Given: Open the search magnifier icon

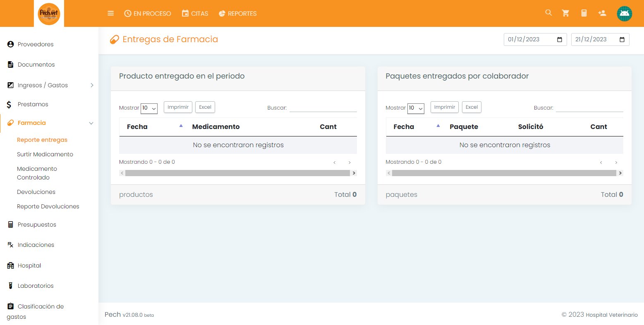Looking at the screenshot, I should 548,13.
